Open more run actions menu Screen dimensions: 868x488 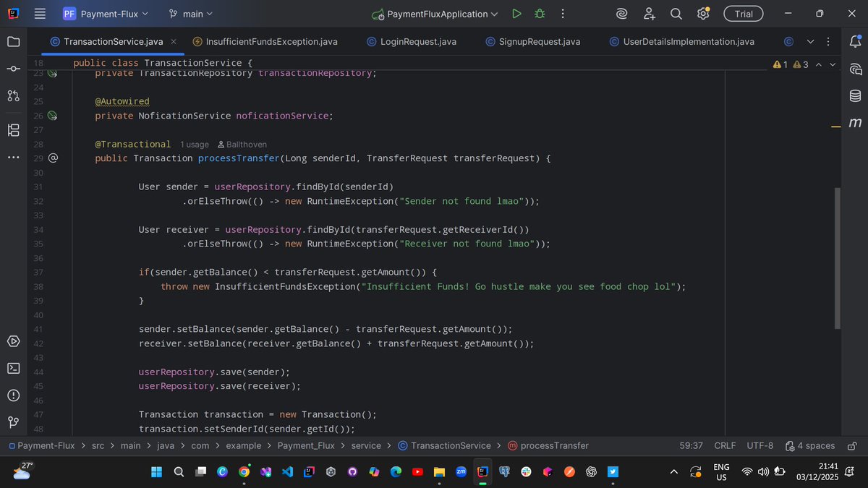pos(563,14)
